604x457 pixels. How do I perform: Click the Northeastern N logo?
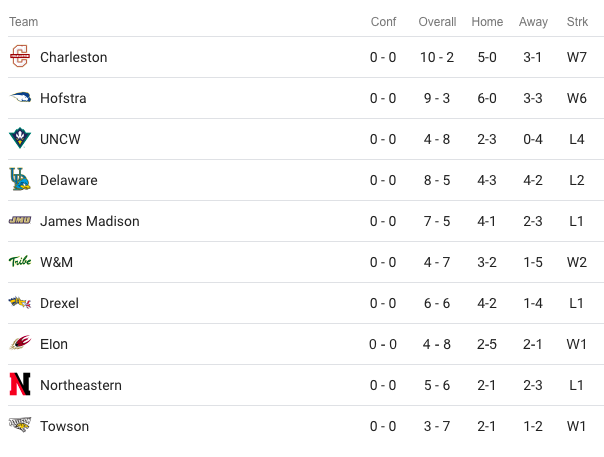coord(19,385)
